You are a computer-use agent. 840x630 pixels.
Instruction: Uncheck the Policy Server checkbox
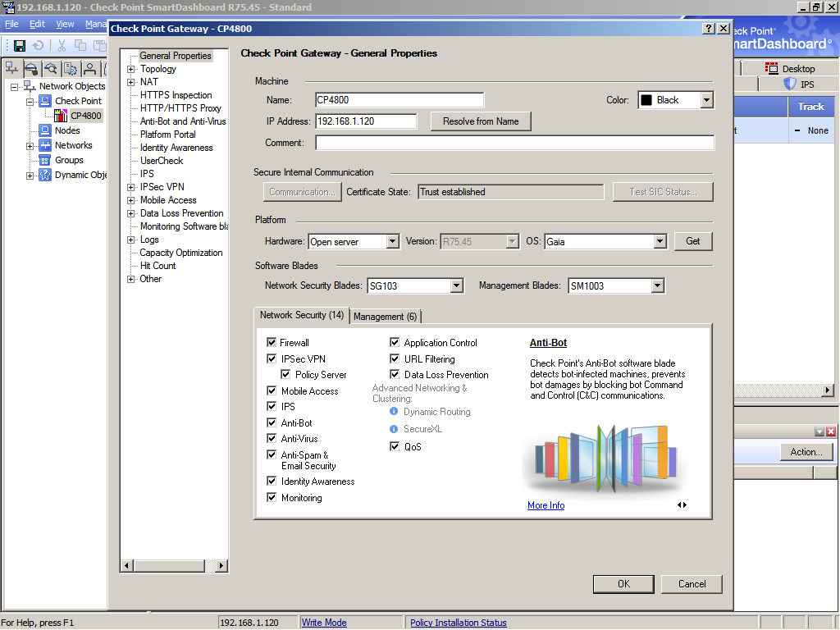(x=285, y=374)
